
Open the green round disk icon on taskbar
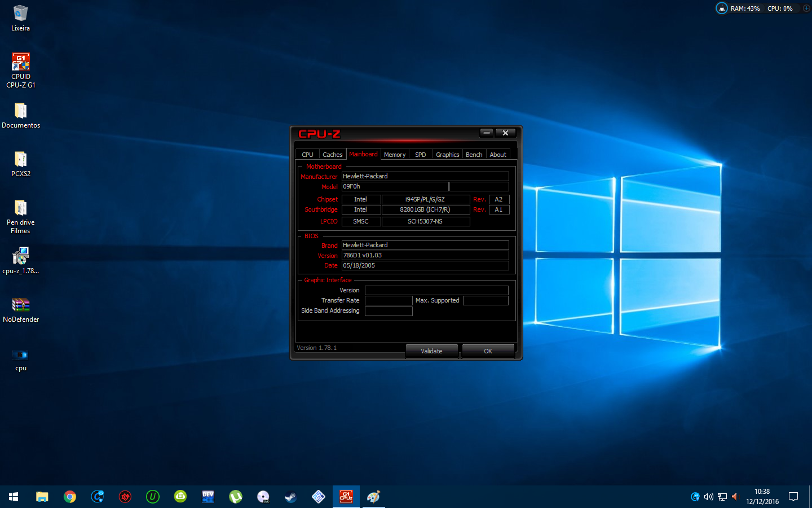[180, 497]
